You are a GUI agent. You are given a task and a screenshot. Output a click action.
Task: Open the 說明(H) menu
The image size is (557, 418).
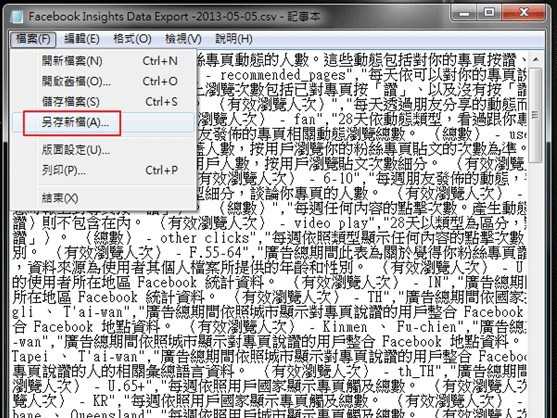click(x=234, y=39)
